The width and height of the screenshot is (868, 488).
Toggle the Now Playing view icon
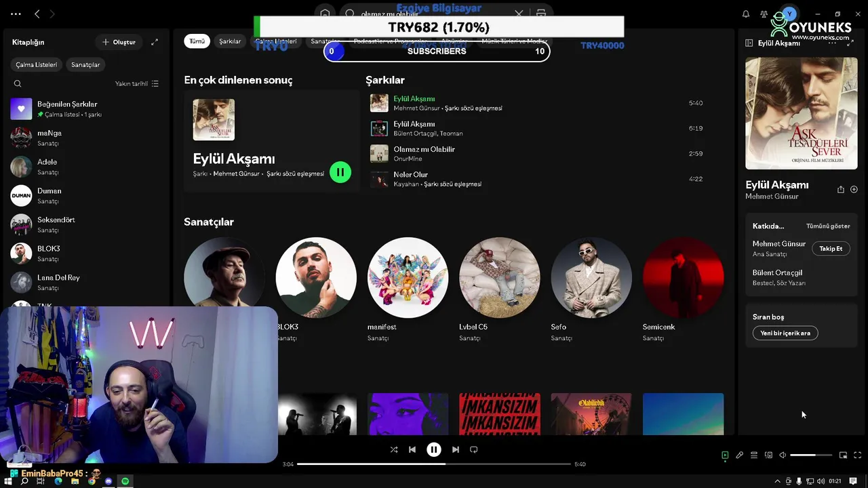click(x=725, y=455)
